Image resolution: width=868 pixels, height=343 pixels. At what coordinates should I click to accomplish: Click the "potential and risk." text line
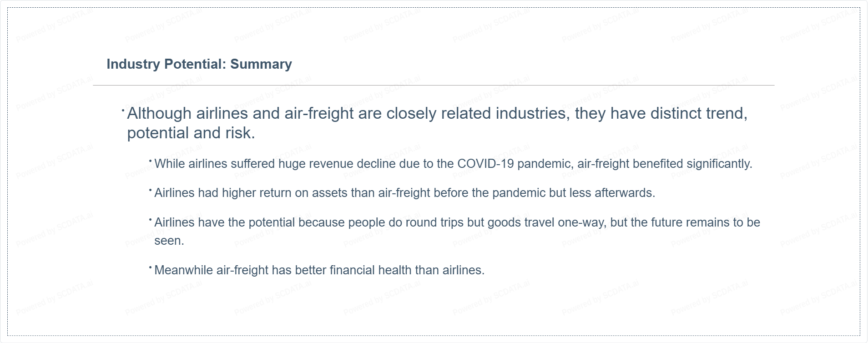click(x=191, y=133)
